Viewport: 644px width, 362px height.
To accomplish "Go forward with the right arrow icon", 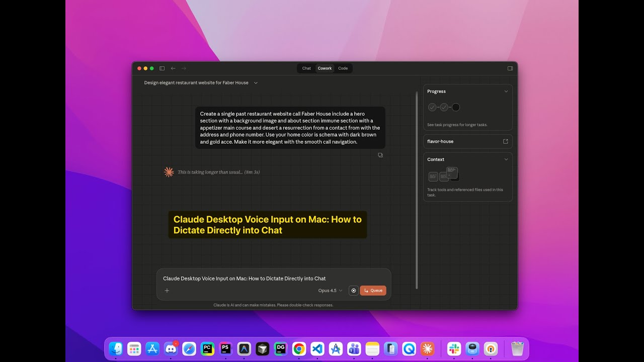I will (184, 68).
